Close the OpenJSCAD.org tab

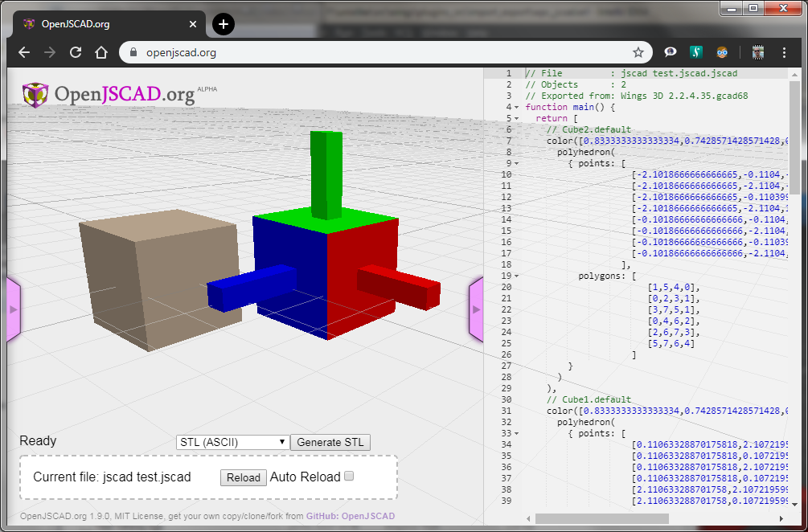[x=193, y=24]
